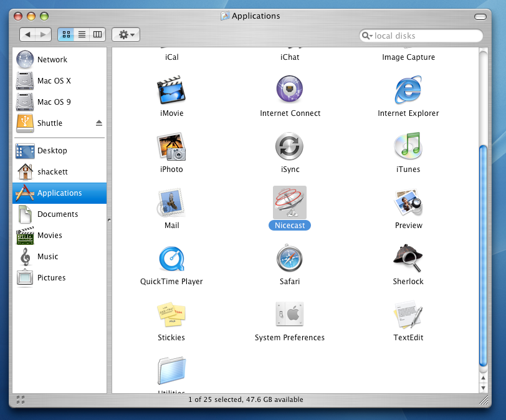Launch the Safari compass icon
Screen dimensions: 506x420
click(290, 258)
